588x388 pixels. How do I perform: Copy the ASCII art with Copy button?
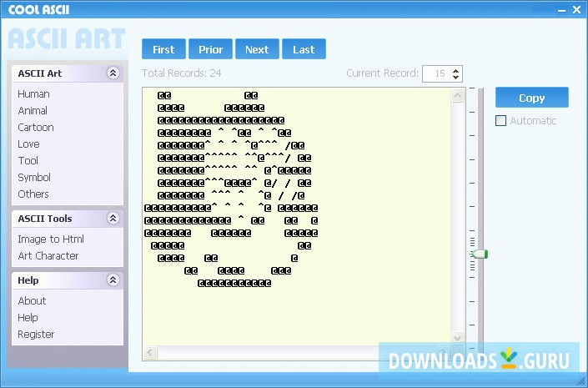[532, 98]
